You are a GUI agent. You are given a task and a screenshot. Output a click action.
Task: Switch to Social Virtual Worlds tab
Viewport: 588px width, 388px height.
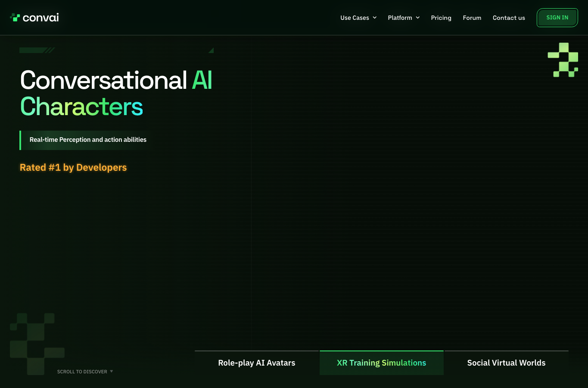(507, 363)
